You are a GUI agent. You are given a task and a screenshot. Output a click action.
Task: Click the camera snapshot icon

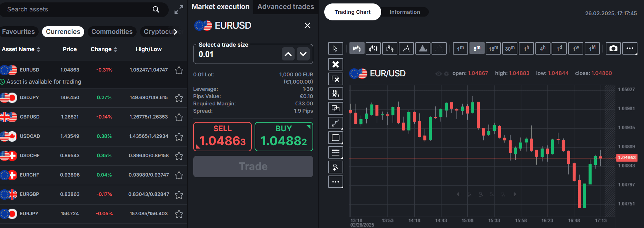tap(613, 48)
